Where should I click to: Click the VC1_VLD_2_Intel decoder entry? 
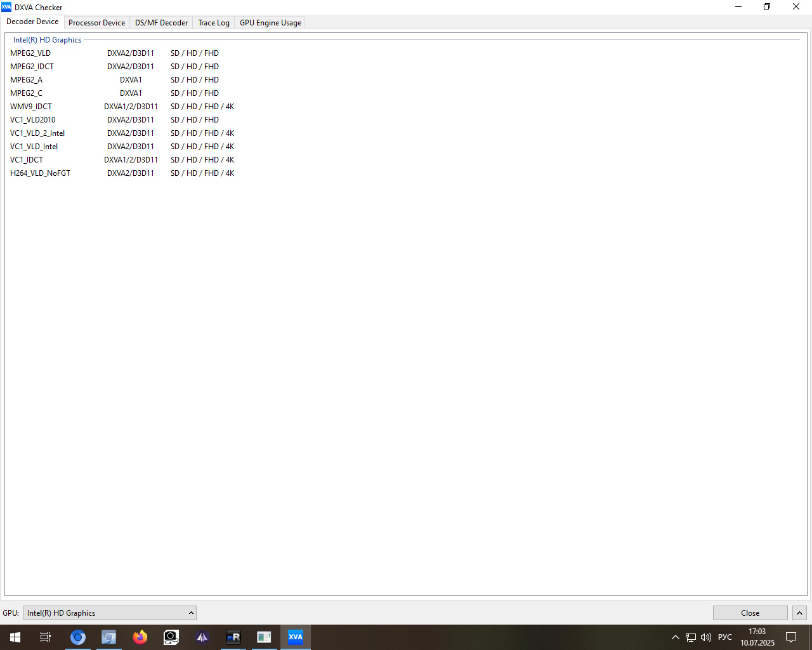tap(37, 133)
